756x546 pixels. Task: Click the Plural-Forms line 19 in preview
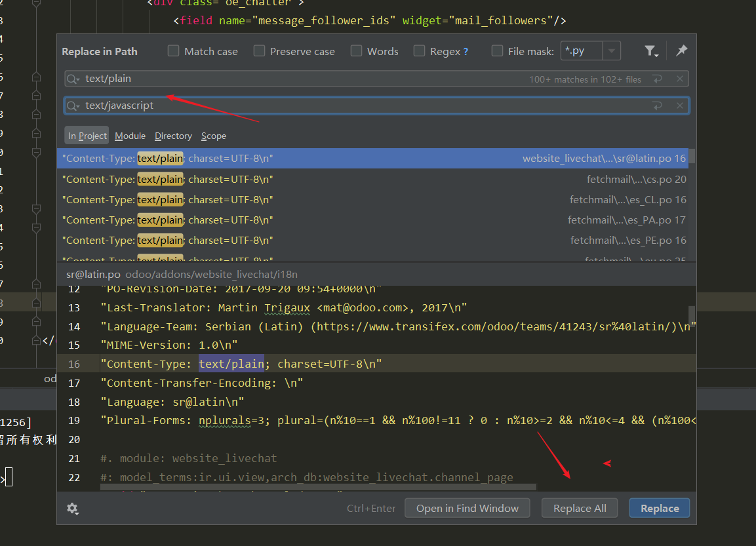(398, 420)
